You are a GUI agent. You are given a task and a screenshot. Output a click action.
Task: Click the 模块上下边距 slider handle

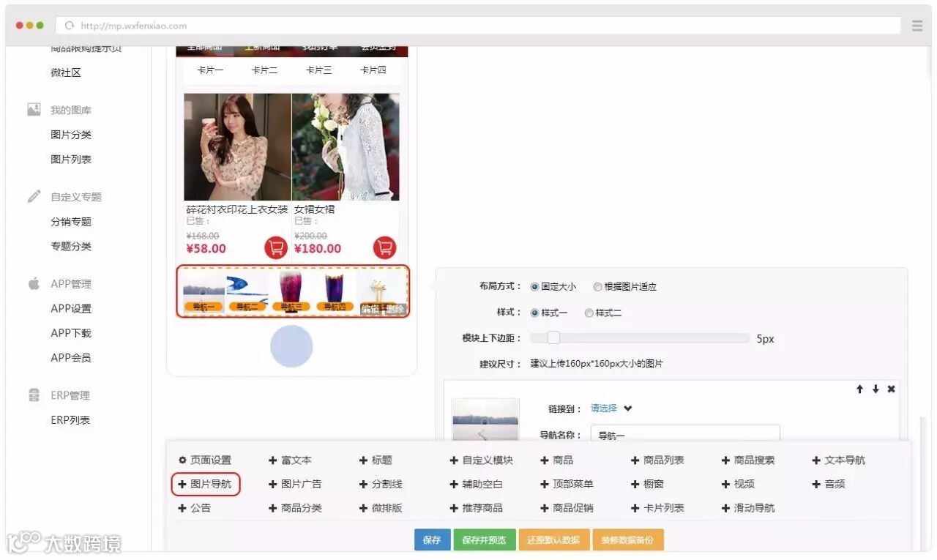point(553,337)
